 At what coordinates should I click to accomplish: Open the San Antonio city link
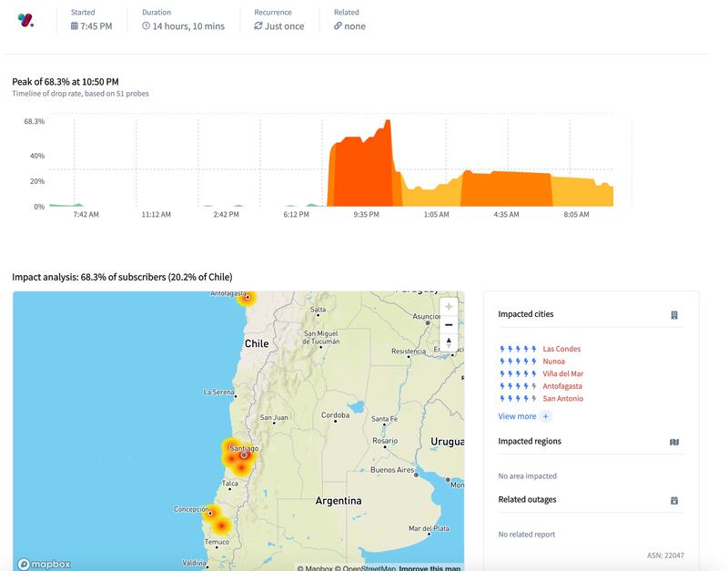tap(563, 399)
